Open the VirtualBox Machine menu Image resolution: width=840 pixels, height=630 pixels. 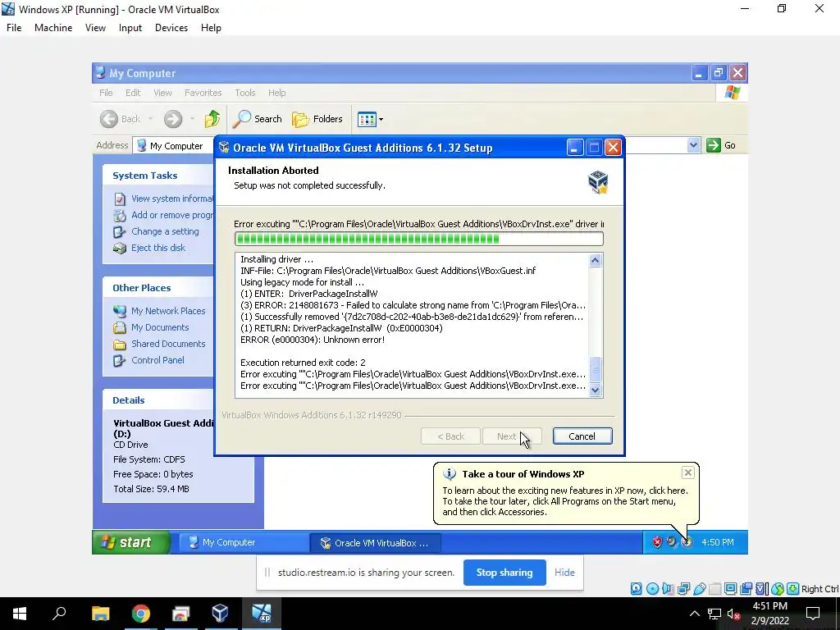[53, 28]
